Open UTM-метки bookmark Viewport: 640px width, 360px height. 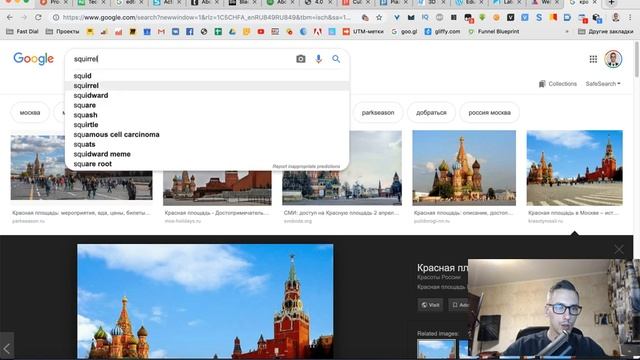(363, 31)
